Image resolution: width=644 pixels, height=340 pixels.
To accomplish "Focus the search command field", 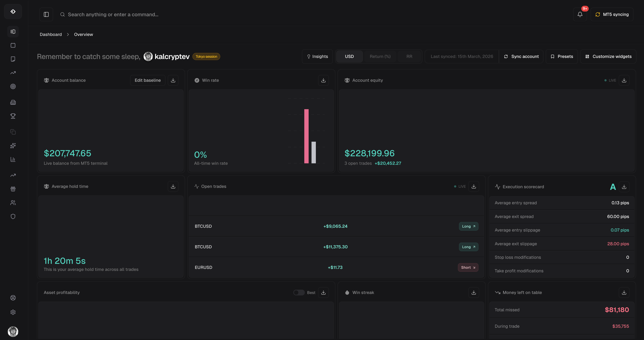I will pos(113,14).
